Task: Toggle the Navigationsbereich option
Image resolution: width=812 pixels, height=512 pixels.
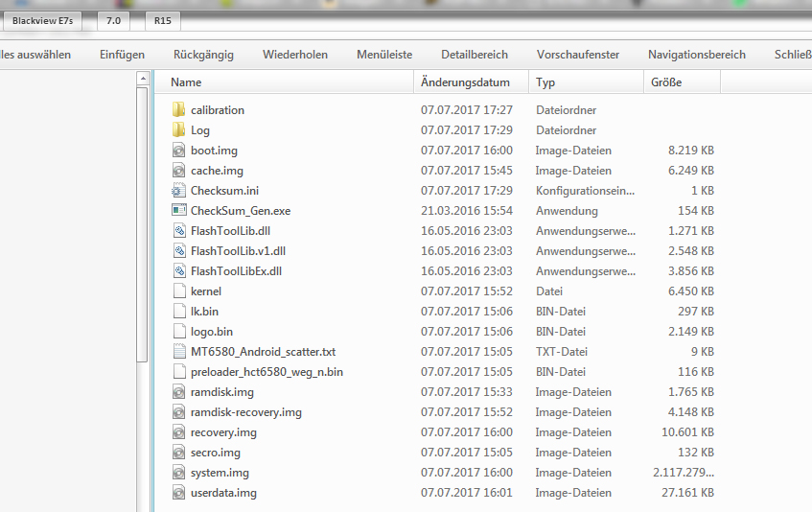Action: (697, 55)
